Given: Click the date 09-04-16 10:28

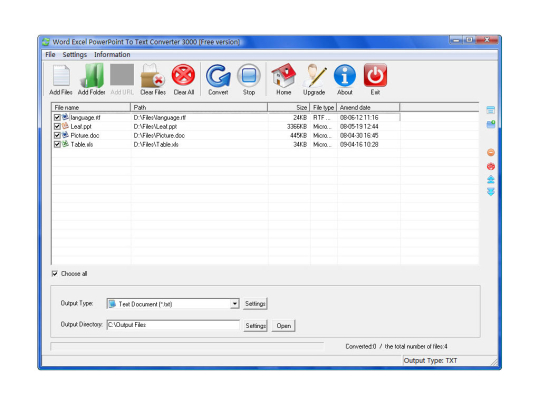Looking at the screenshot, I should [359, 145].
